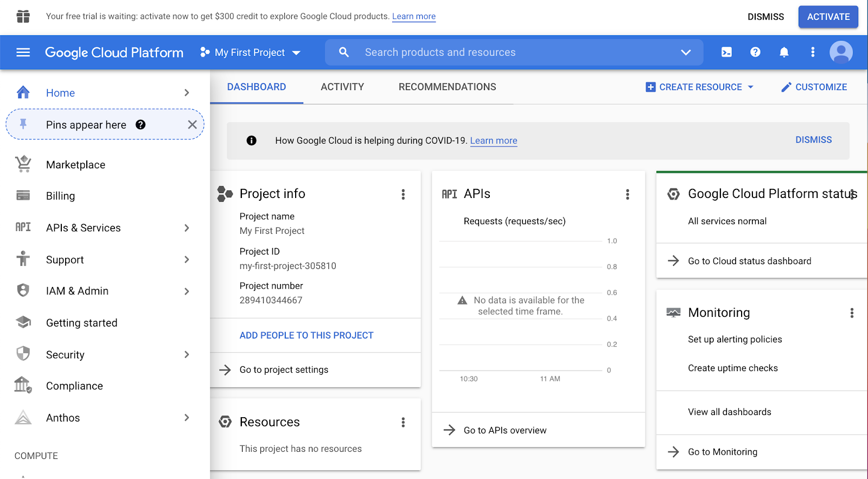Activate Cloud Shell terminal icon
This screenshot has height=479, width=868.
(x=726, y=52)
